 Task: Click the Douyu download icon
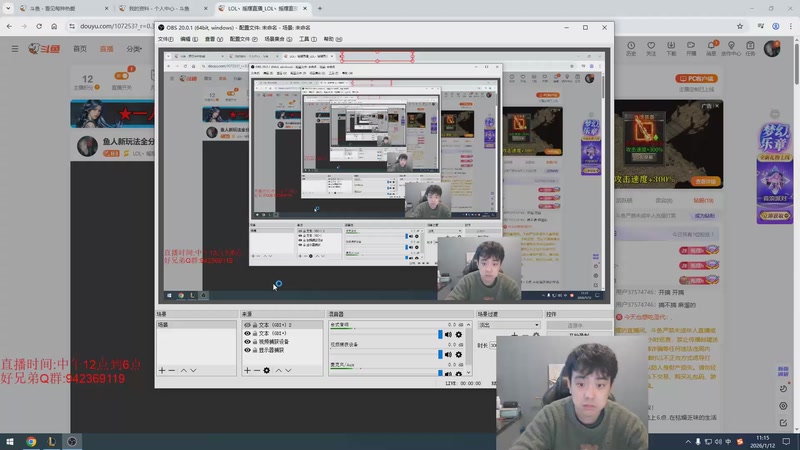tap(671, 48)
